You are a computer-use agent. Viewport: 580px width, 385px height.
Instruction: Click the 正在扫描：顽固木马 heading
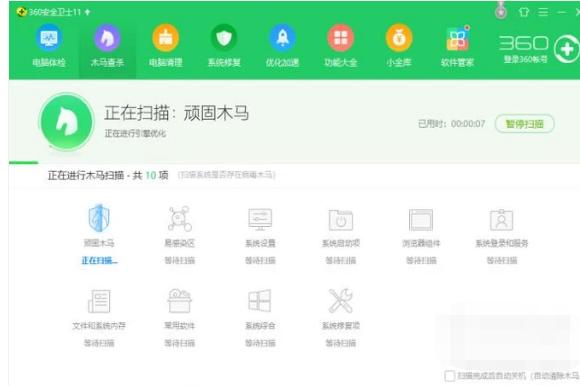pyautogui.click(x=176, y=113)
